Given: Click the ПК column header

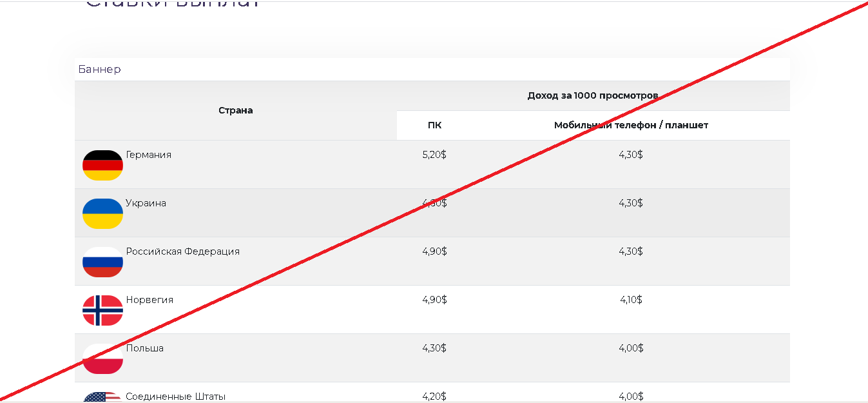Looking at the screenshot, I should [x=434, y=125].
